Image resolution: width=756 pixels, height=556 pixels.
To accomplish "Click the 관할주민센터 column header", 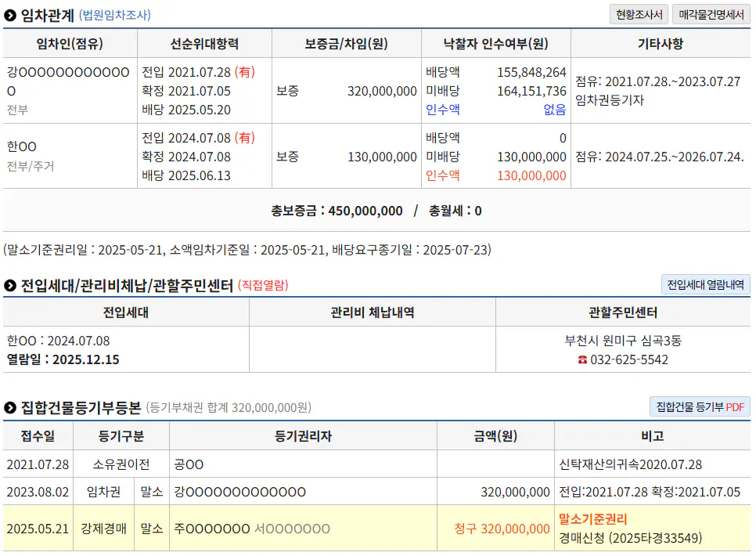I will point(623,312).
